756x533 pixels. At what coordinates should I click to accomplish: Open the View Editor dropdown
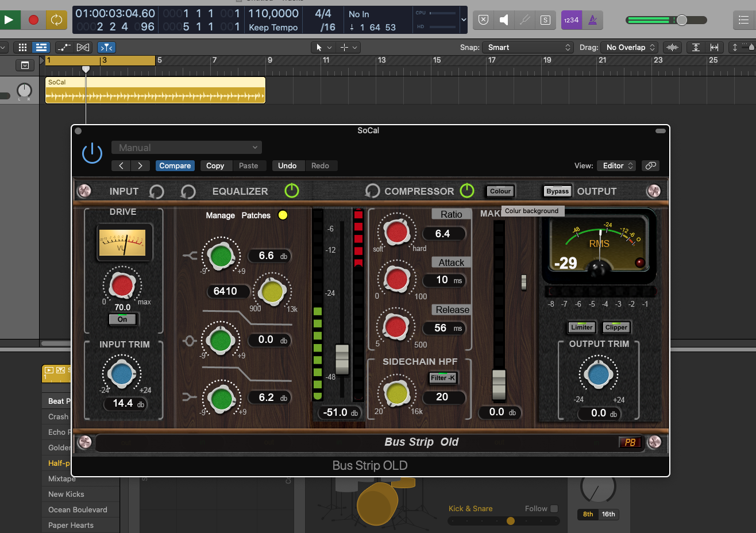point(616,165)
